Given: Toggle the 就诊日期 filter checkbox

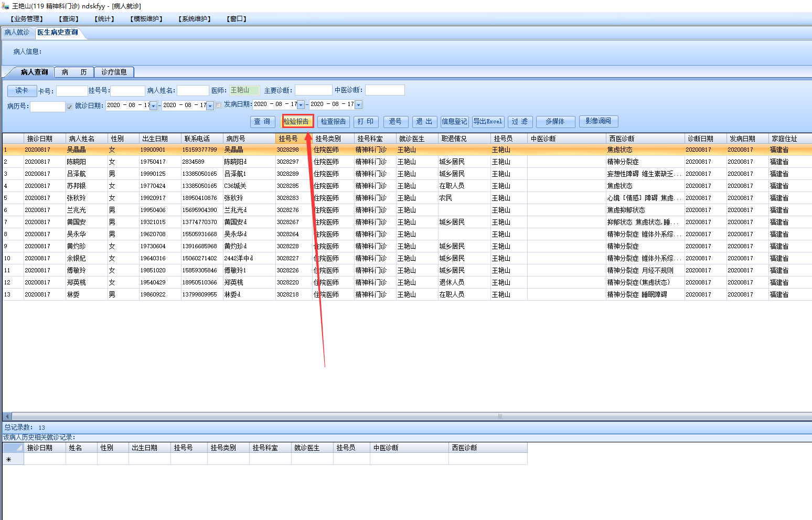Looking at the screenshot, I should [69, 107].
